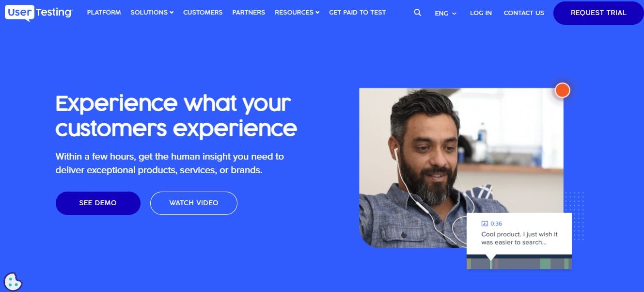Click the tester video thumbnail
This screenshot has width=644, height=292.
click(461, 168)
